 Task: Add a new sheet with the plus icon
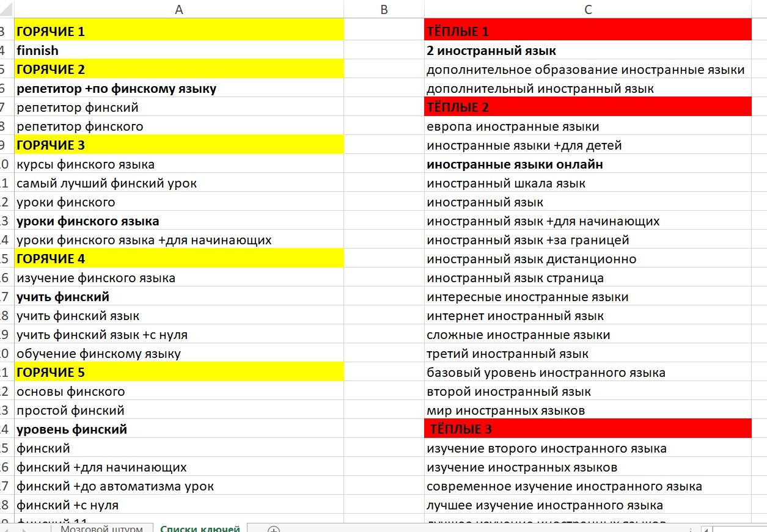point(274,530)
